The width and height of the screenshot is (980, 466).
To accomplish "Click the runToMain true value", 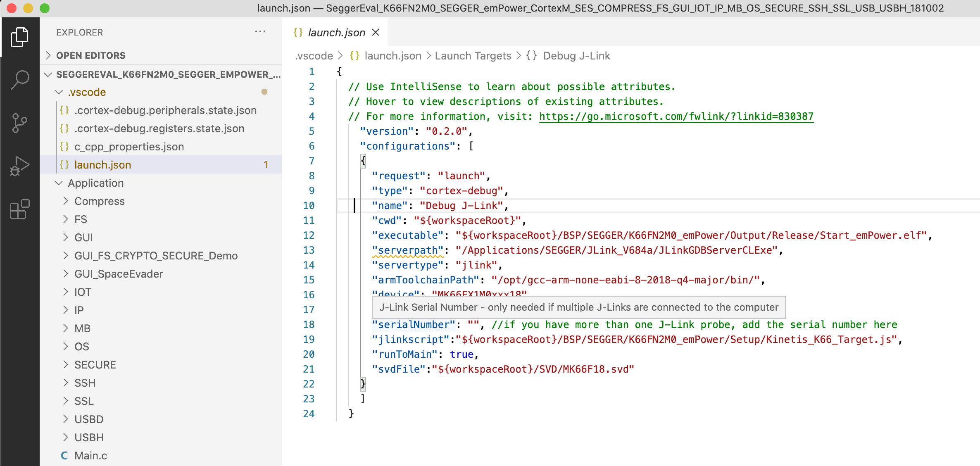I will pos(461,354).
